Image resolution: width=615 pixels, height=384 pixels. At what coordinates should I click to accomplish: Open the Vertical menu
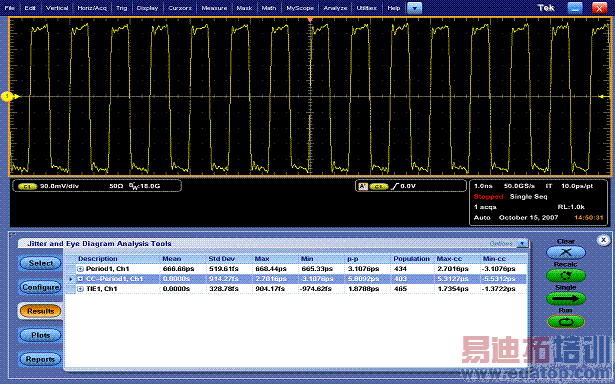[x=57, y=8]
